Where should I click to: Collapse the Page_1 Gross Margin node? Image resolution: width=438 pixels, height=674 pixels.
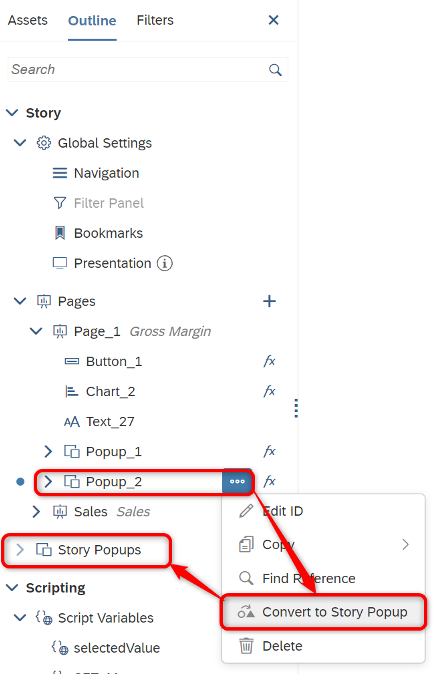36,331
